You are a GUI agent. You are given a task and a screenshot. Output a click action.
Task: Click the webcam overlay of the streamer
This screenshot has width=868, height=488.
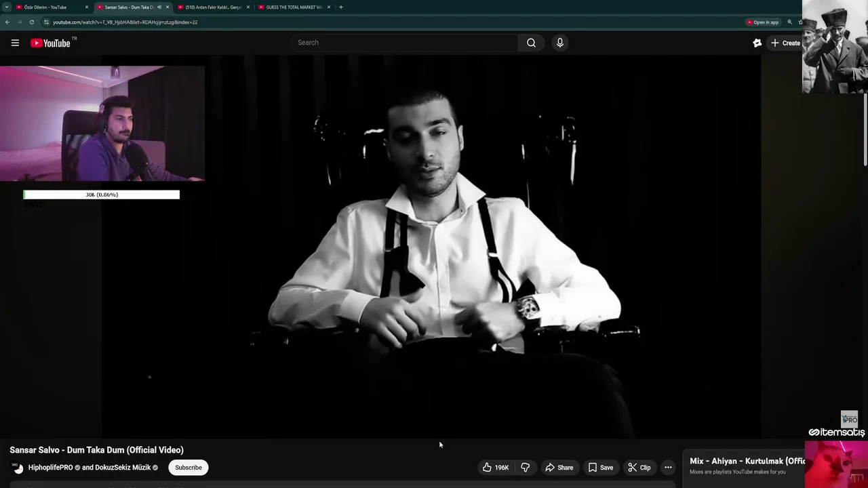(102, 124)
